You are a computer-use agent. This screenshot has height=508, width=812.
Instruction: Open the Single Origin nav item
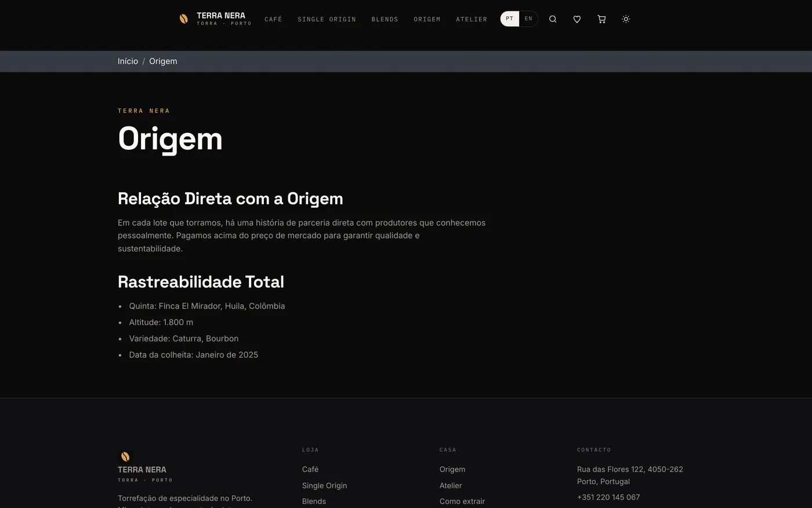point(327,19)
